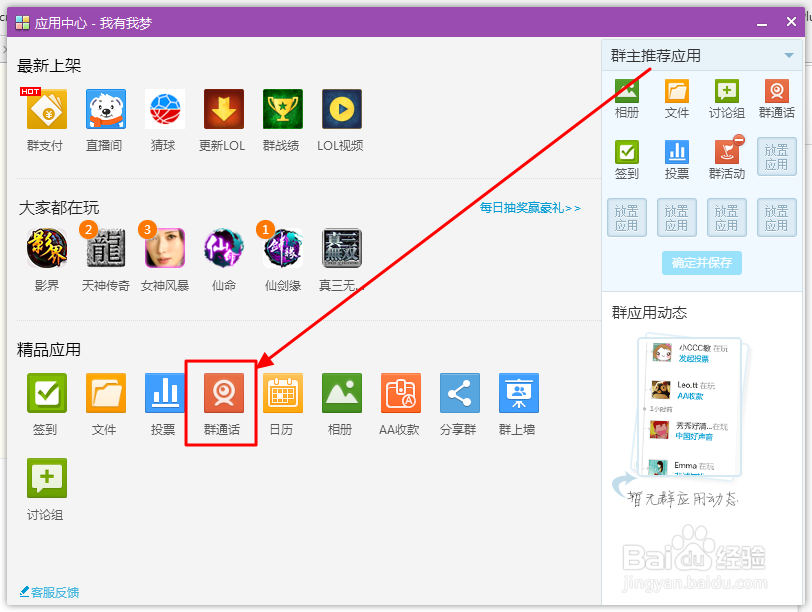This screenshot has width=812, height=612.
Task: Open the 群支付 app icon
Action: pos(47,109)
